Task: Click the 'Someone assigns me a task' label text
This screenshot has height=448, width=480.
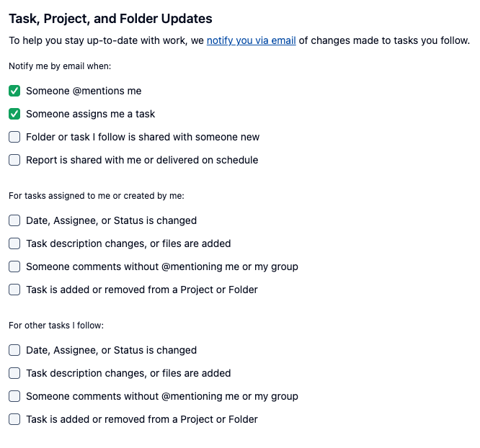Action: (x=90, y=114)
